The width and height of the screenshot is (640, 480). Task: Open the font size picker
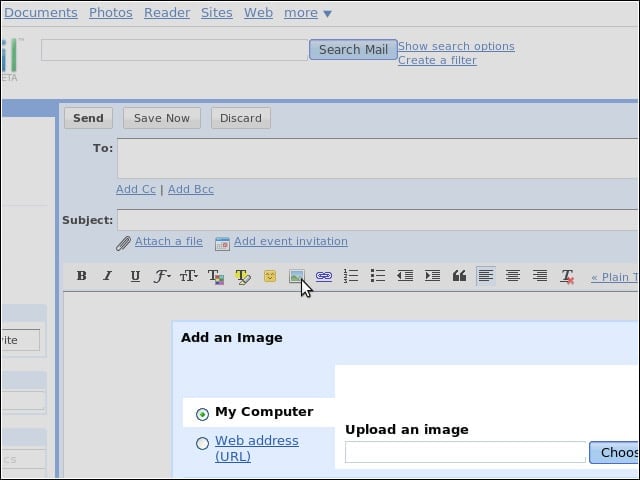tap(189, 276)
